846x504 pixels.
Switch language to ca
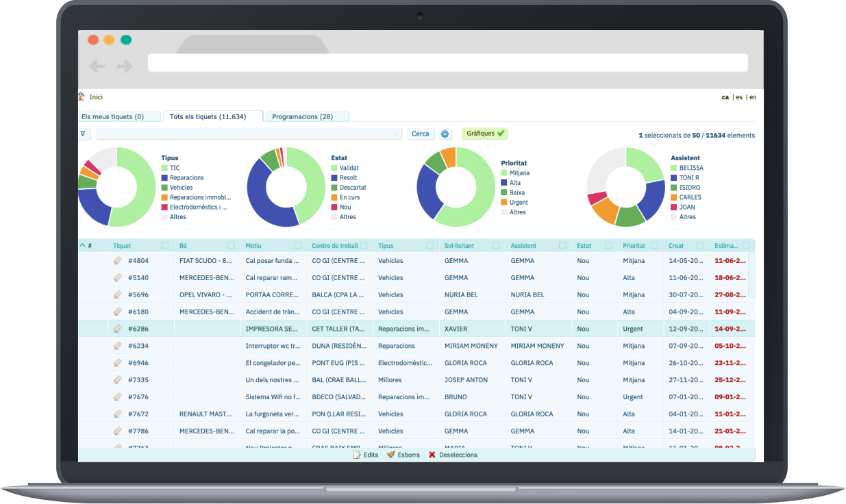(725, 97)
